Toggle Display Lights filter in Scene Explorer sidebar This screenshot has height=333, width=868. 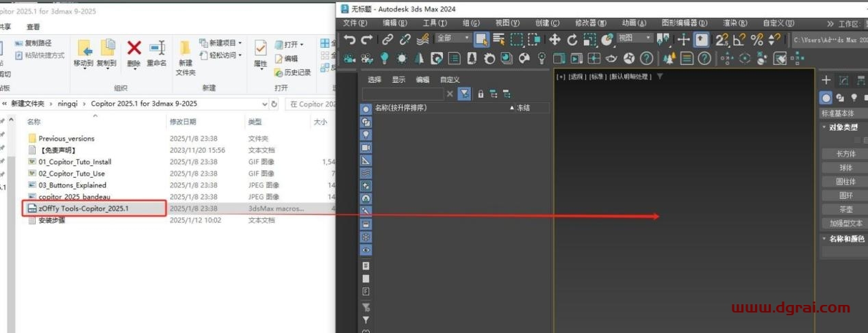[366, 135]
